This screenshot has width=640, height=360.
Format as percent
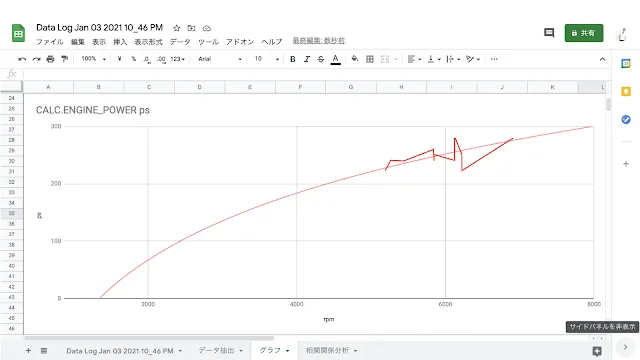click(x=133, y=59)
